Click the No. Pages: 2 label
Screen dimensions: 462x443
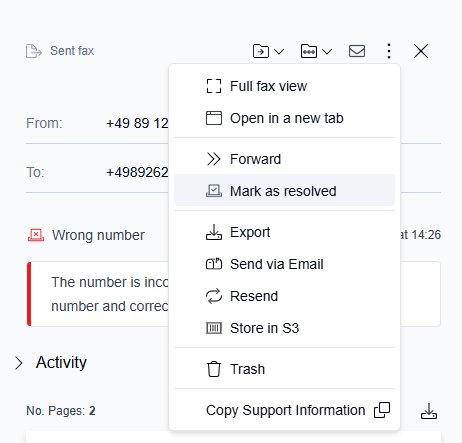(61, 411)
